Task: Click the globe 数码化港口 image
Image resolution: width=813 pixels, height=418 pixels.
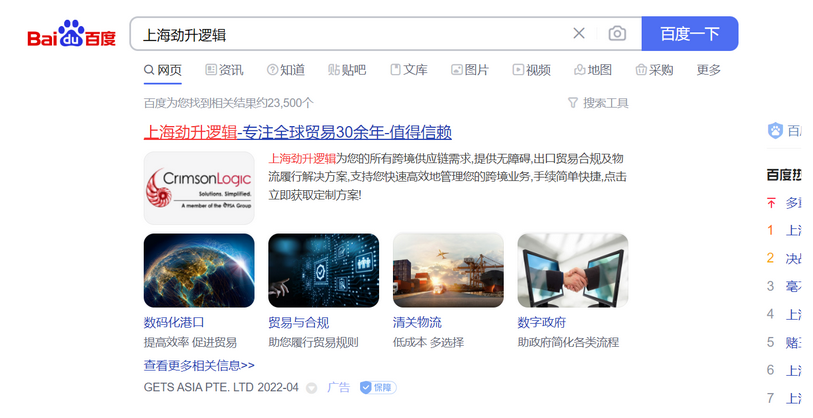Action: (x=199, y=270)
